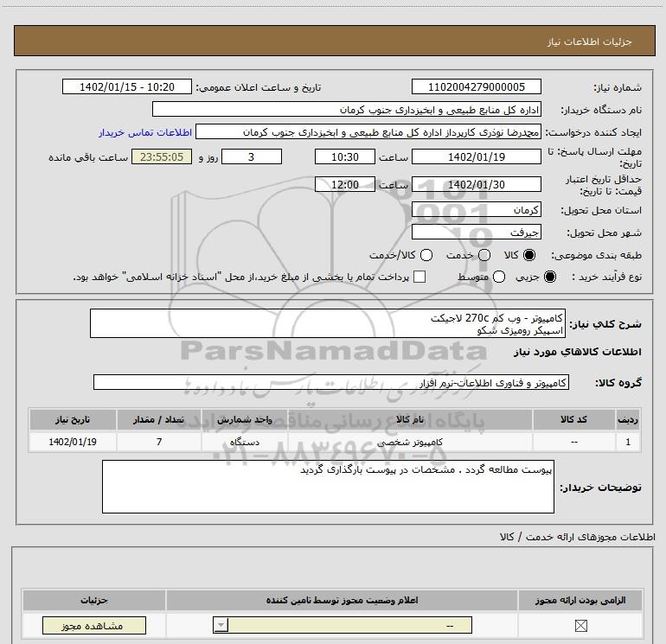Select the متوسط purchase type radio

[499, 277]
